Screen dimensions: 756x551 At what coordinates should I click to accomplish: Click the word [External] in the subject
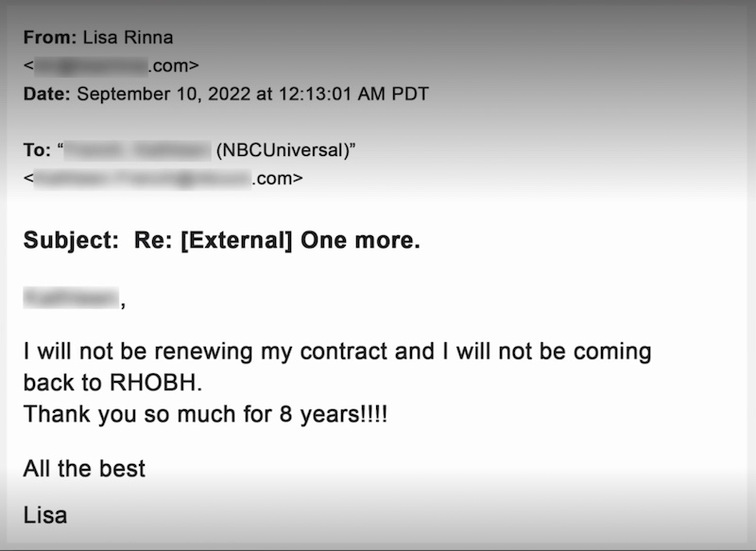(x=236, y=241)
